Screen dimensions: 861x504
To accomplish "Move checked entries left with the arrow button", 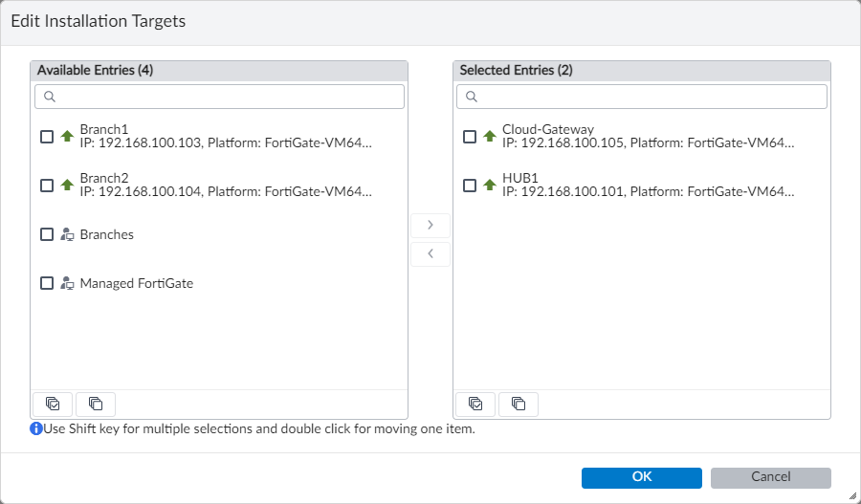I will [x=430, y=253].
